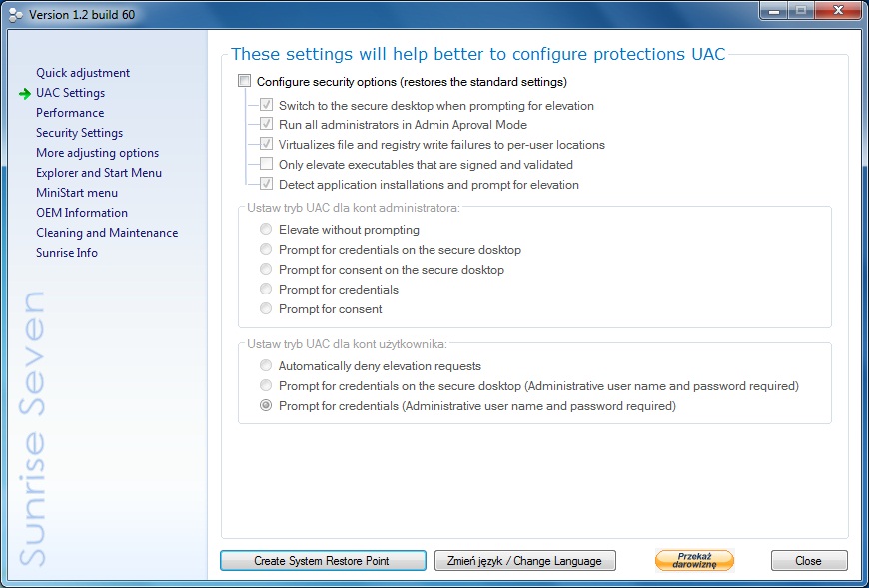Open the MiniStart menu section
This screenshot has height=588, width=869.
(77, 193)
